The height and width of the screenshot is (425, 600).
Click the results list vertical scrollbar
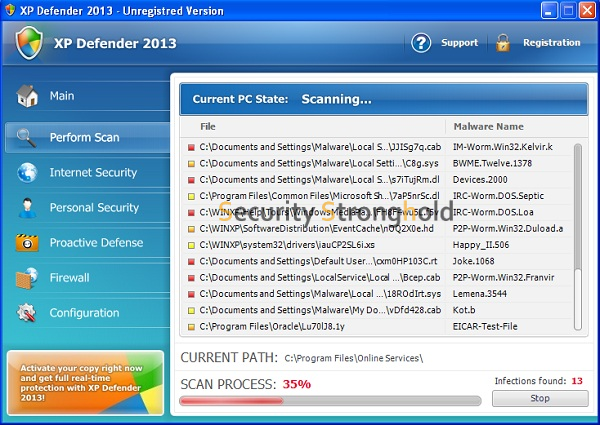tap(578, 236)
